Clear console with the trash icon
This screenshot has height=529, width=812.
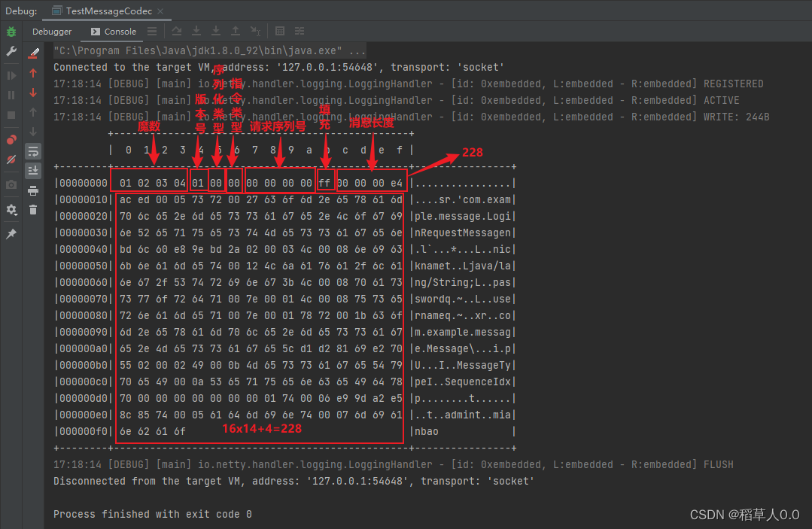33,210
